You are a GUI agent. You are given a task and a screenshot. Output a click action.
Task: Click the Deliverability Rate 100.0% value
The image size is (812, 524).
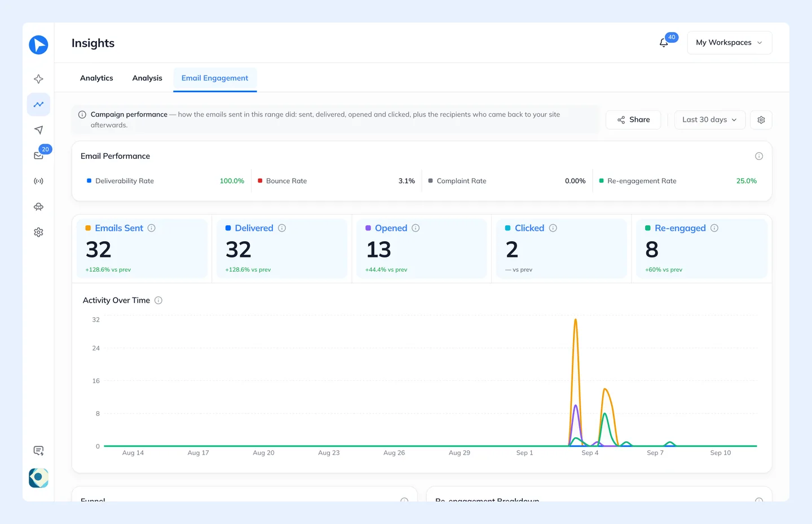click(x=232, y=181)
